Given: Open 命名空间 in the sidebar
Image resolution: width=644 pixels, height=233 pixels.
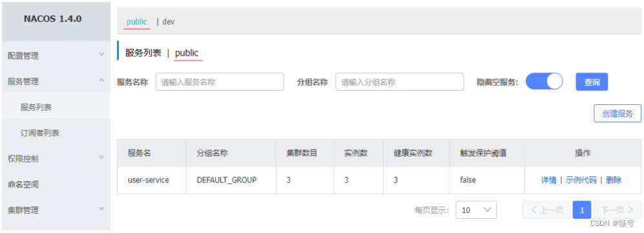Looking at the screenshot, I should coord(56,184).
